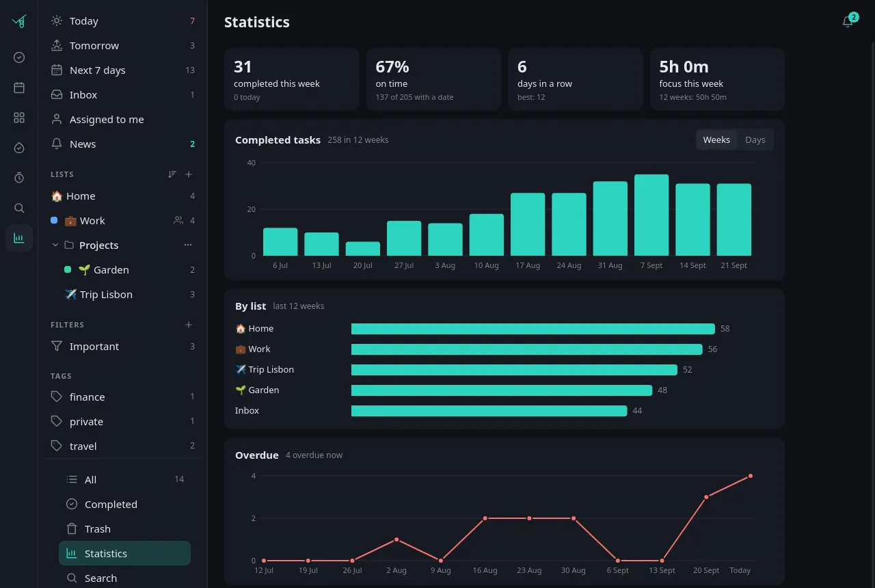Open the habit tracker icon in the left rail

coord(19,148)
